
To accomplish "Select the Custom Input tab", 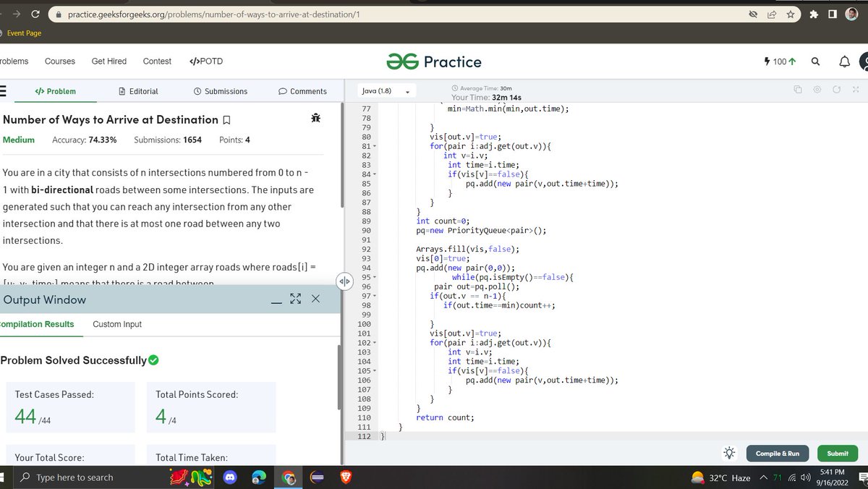I will point(117,324).
